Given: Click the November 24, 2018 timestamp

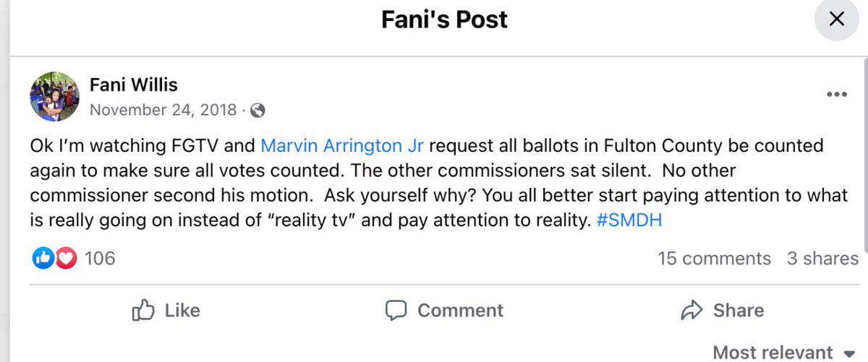Looking at the screenshot, I should pos(163,111).
